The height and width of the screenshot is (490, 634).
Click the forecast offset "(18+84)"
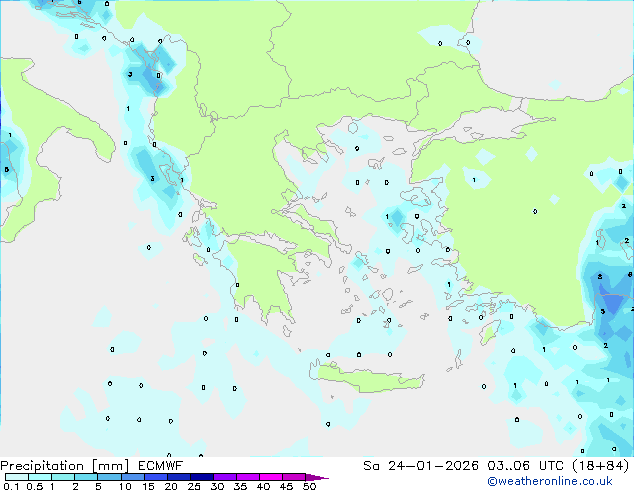pyautogui.click(x=601, y=466)
